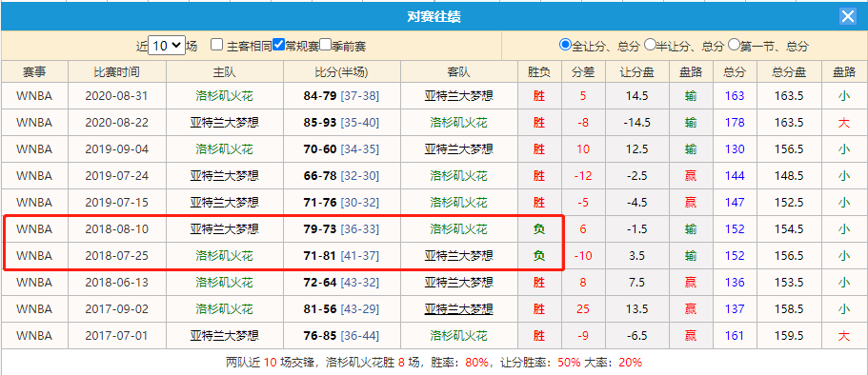Image resolution: width=868 pixels, height=375 pixels.
Task: Click score 79-73 in 2018-08-10 row
Action: point(320,229)
